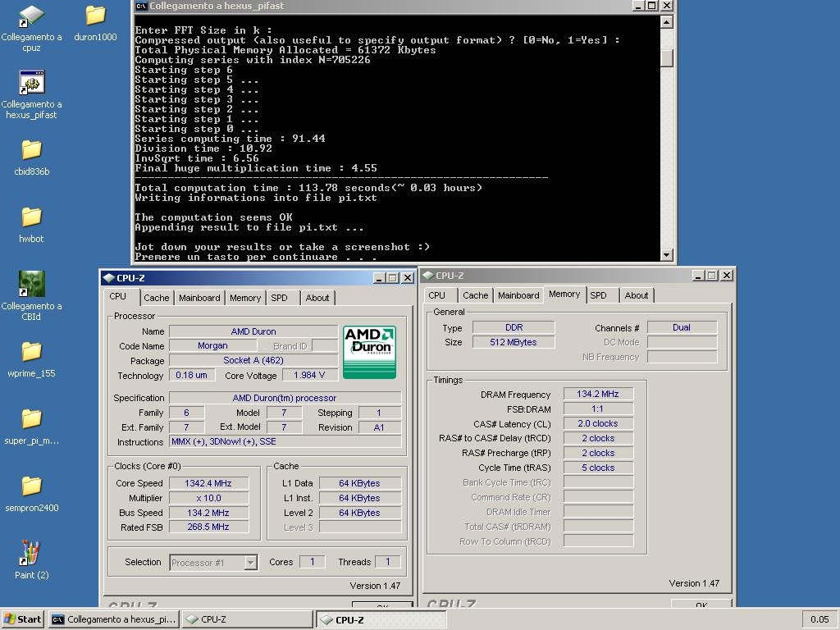Click the Multiplier value x 10.0
This screenshot has height=630, width=840.
point(208,498)
